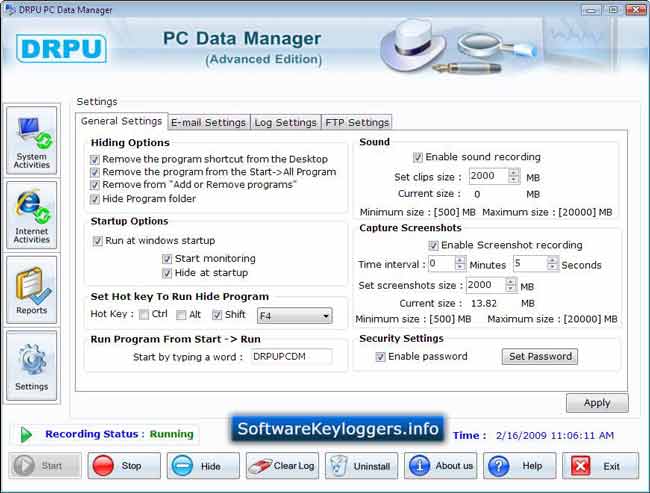The width and height of the screenshot is (650, 493).
Task: Toggle Remove program from Start->All Program
Action: point(95,172)
